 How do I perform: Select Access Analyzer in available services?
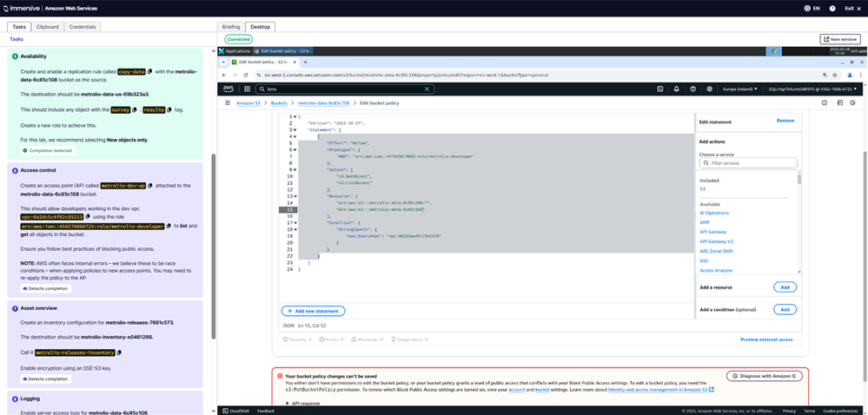(716, 270)
